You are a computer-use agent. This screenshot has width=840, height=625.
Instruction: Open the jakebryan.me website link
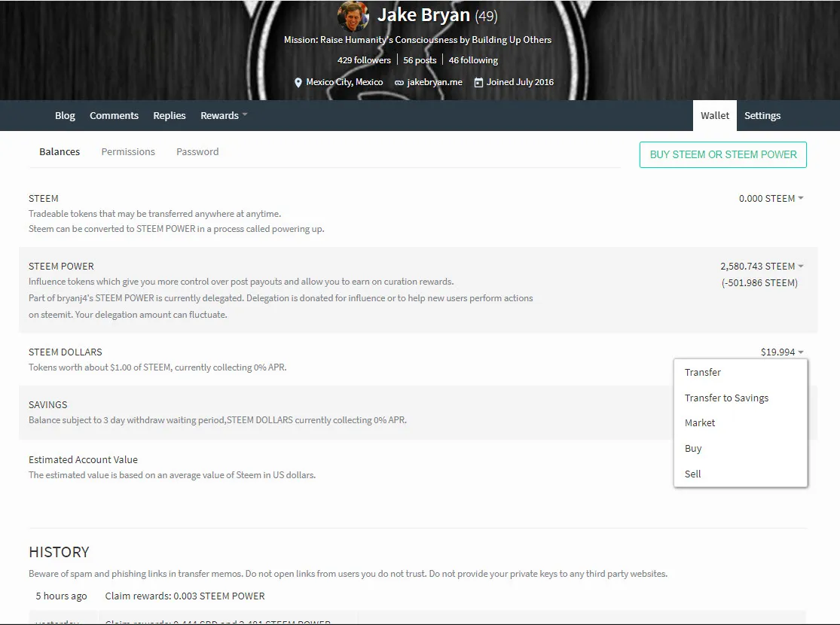pos(435,82)
